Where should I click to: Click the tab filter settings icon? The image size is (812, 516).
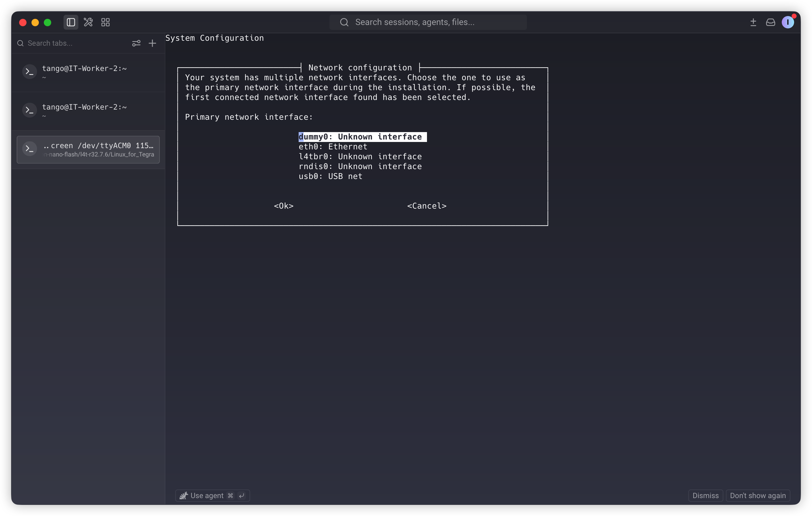[136, 43]
